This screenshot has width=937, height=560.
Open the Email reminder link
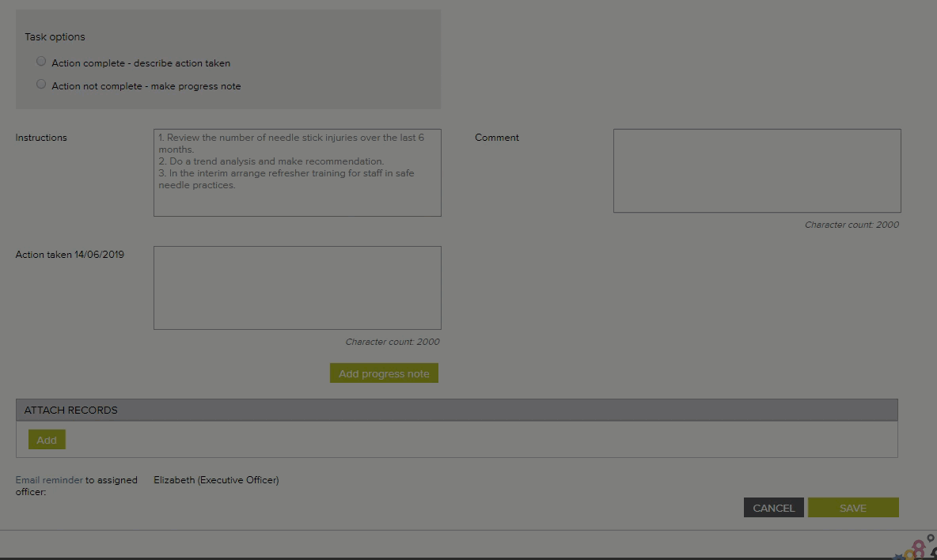(x=49, y=480)
